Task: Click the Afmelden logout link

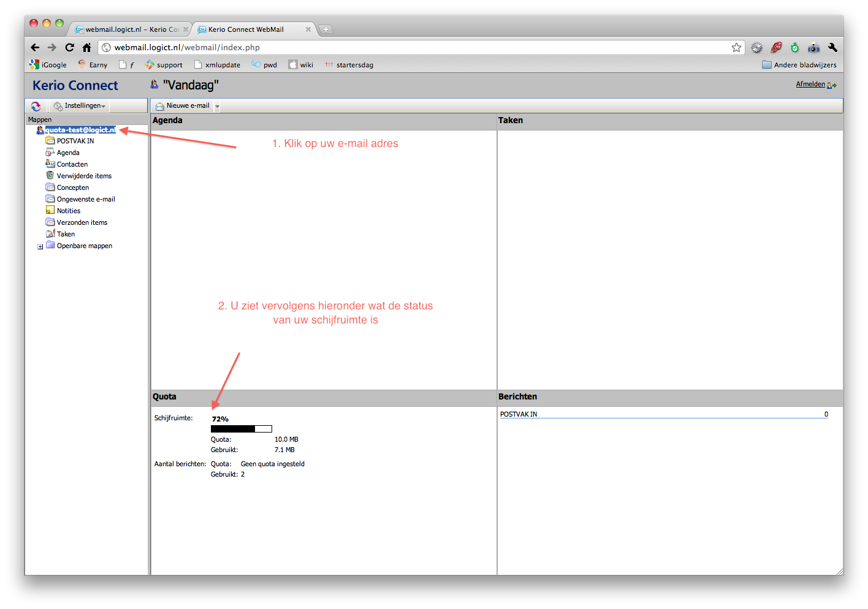Action: click(810, 85)
